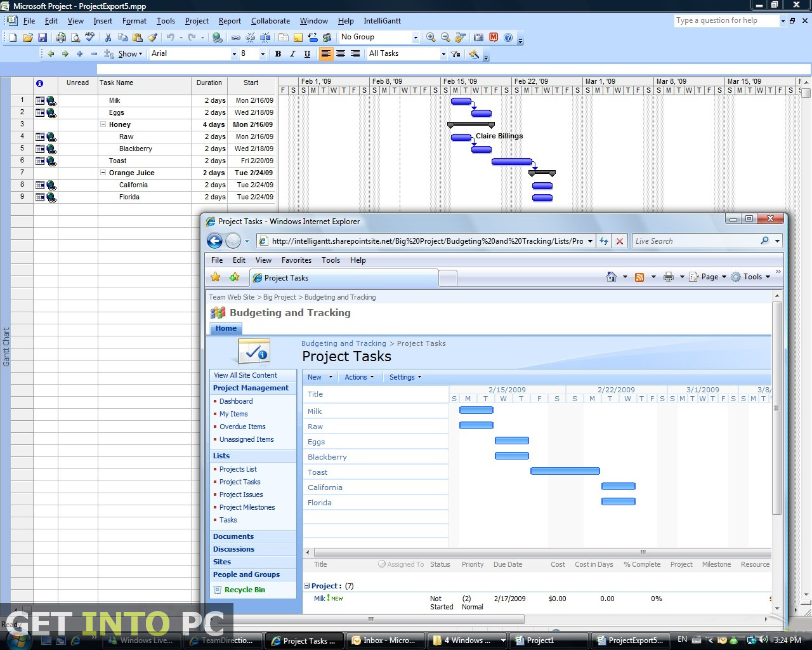Click the Indent green right arrow

pos(65,54)
